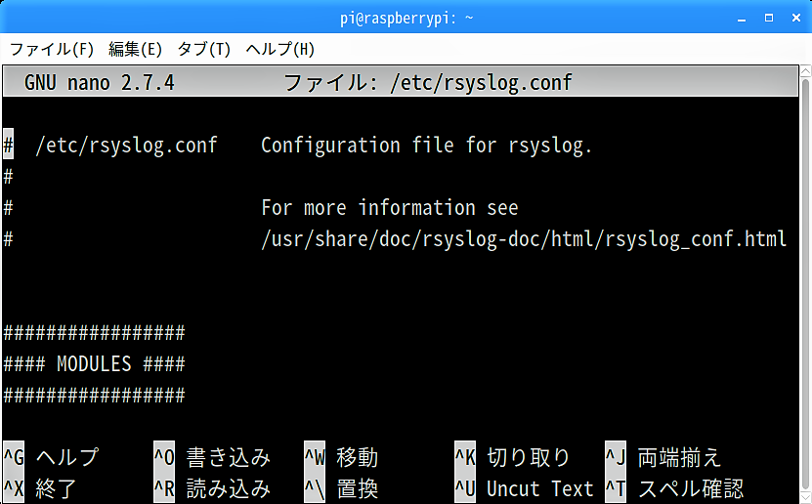Open the 編集(E) menu
The width and height of the screenshot is (812, 504).
135,50
